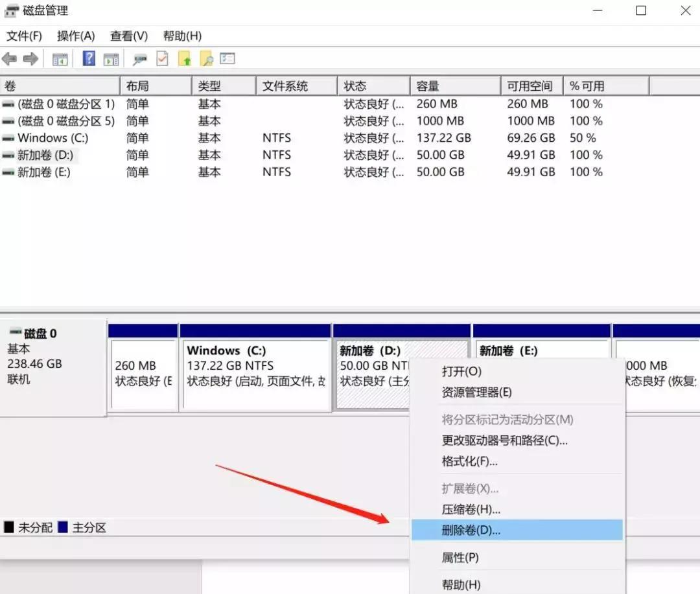Click the 文件系统 column header
Viewport: 700px width, 594px height.
[x=296, y=85]
